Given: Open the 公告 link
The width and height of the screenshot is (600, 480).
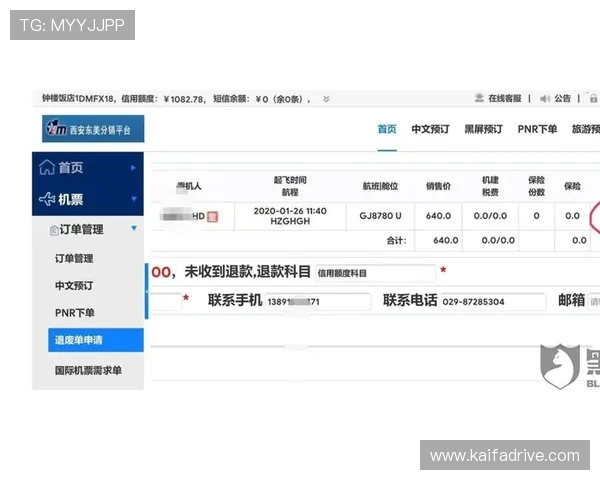Looking at the screenshot, I should pyautogui.click(x=562, y=99).
